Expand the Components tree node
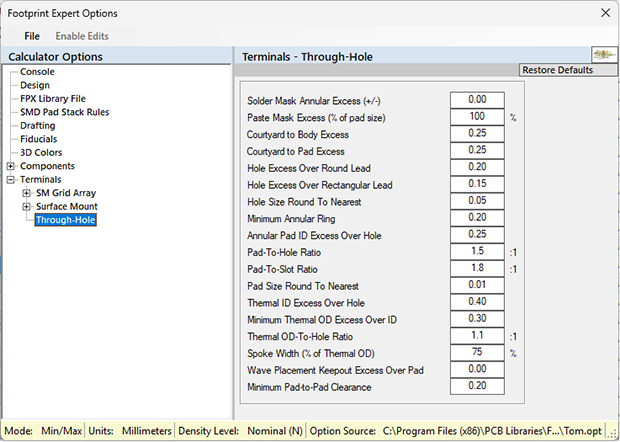This screenshot has height=442, width=620. tap(11, 166)
